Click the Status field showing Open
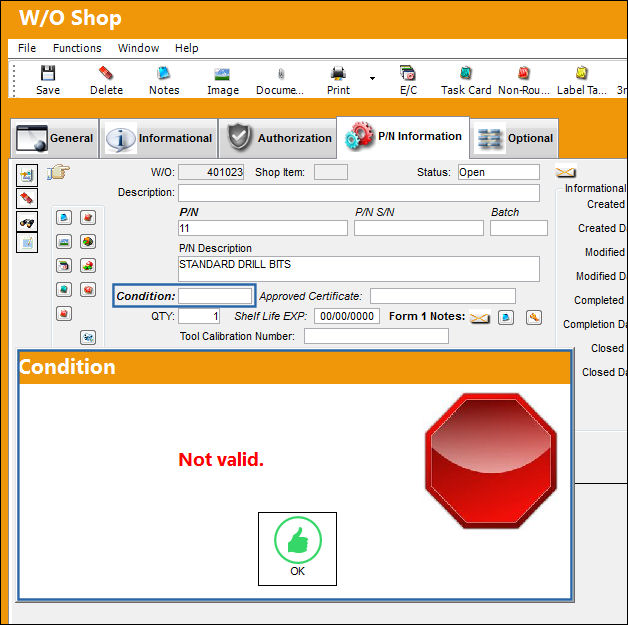This screenshot has width=628, height=625. pyautogui.click(x=499, y=172)
